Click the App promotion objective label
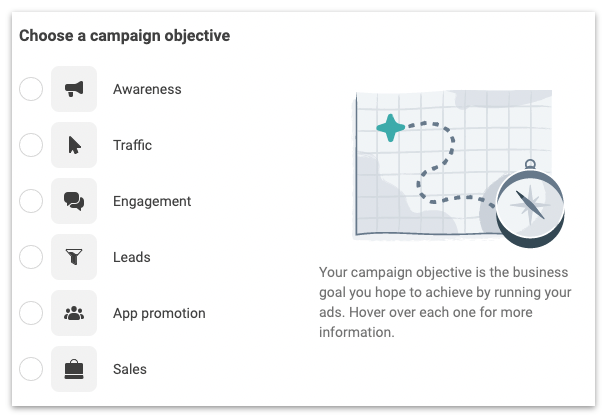Screen dimensions: 610x419 (x=159, y=313)
